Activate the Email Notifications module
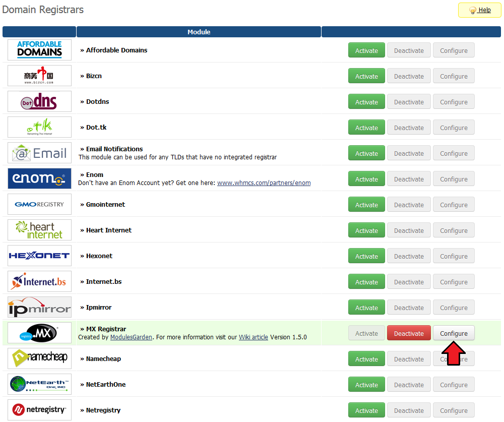Viewport: 504px width, 422px height. click(366, 153)
